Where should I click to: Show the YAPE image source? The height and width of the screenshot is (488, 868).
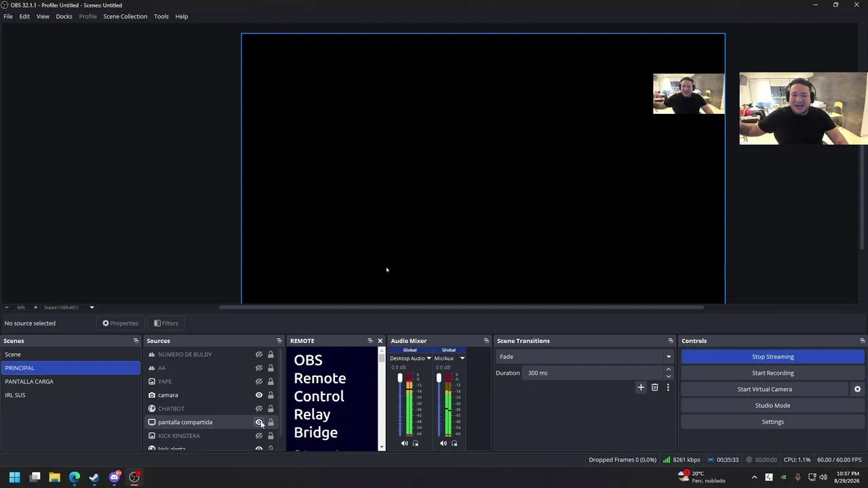click(259, 382)
